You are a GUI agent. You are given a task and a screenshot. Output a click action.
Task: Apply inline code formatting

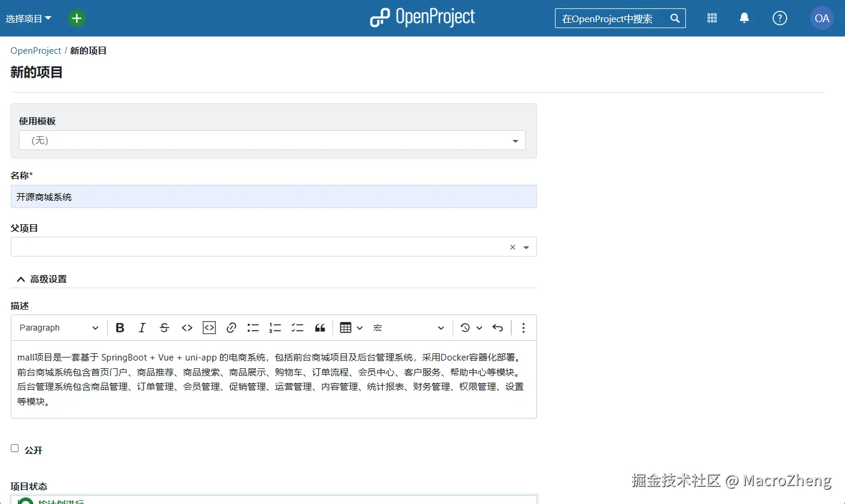point(187,328)
